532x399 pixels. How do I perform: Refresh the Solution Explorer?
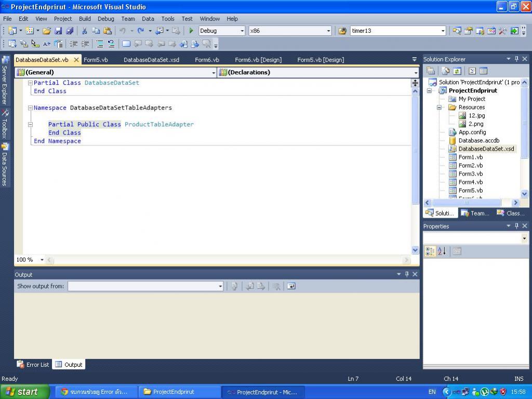click(x=457, y=71)
